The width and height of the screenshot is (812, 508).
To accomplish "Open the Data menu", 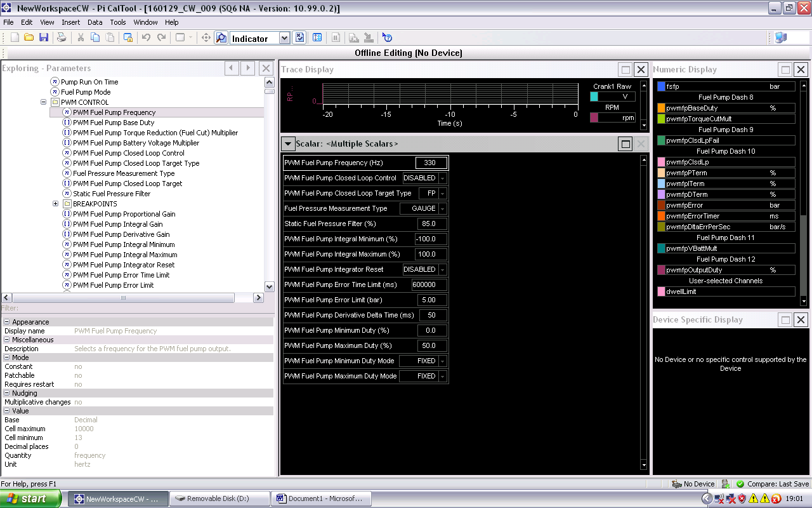I will 95,22.
